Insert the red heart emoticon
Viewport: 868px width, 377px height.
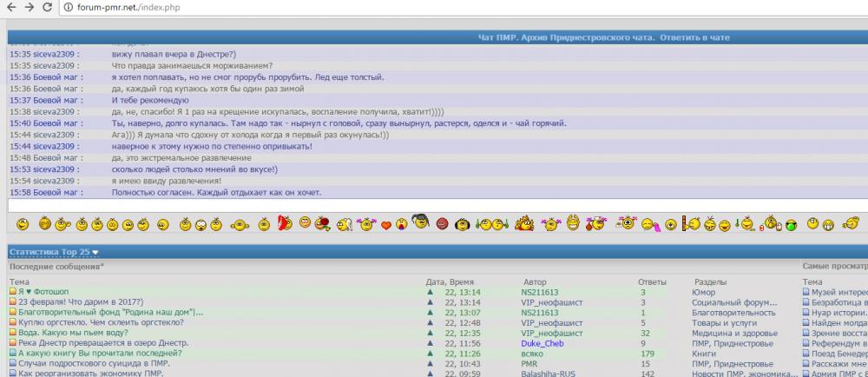(x=386, y=225)
